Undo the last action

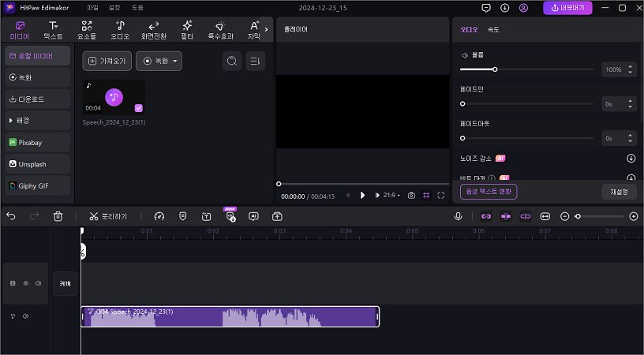coord(11,216)
